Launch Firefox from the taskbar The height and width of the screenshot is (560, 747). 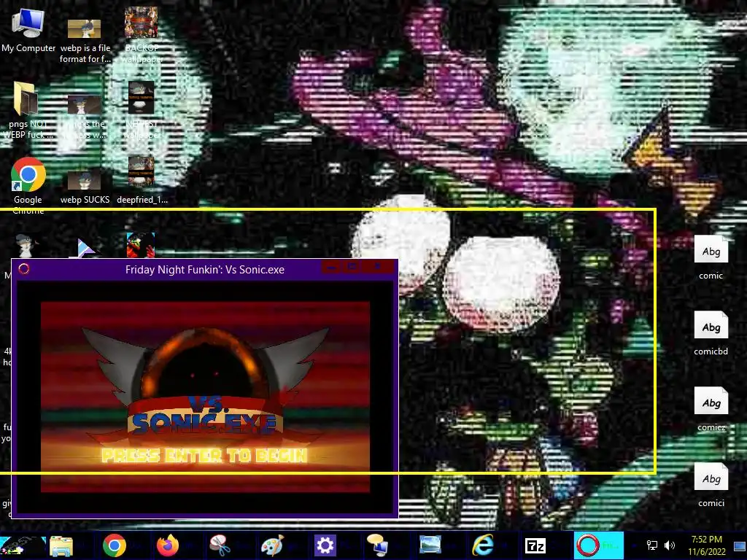click(168, 545)
